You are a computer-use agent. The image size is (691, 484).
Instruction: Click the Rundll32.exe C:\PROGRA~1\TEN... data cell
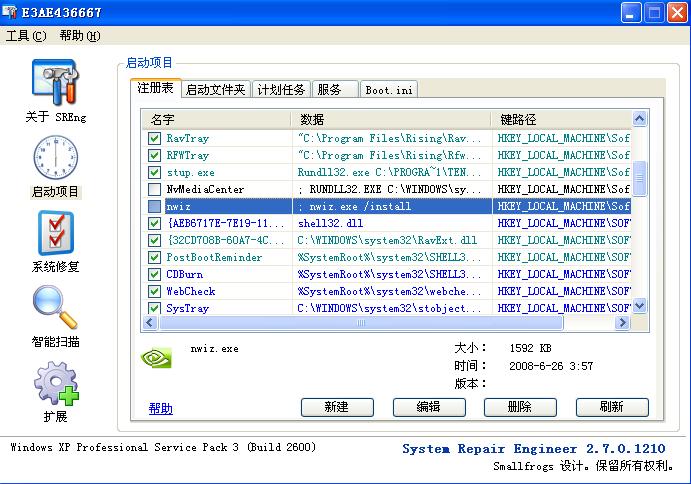point(389,172)
